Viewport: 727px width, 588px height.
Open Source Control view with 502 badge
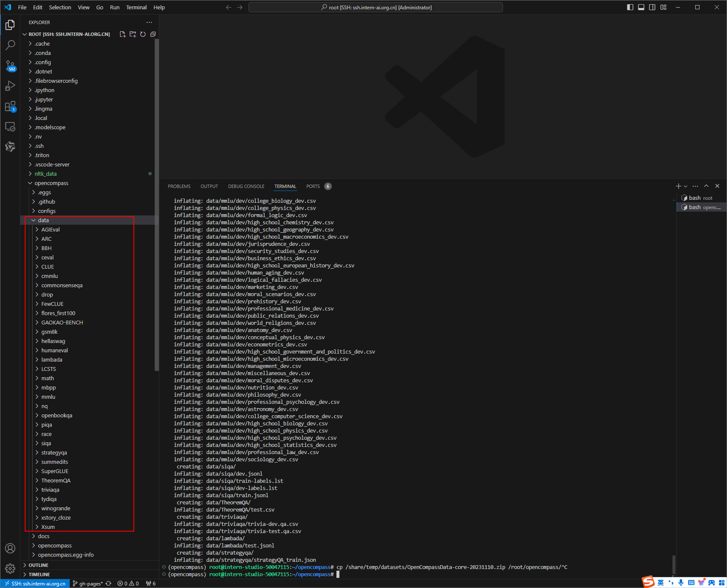[x=10, y=65]
